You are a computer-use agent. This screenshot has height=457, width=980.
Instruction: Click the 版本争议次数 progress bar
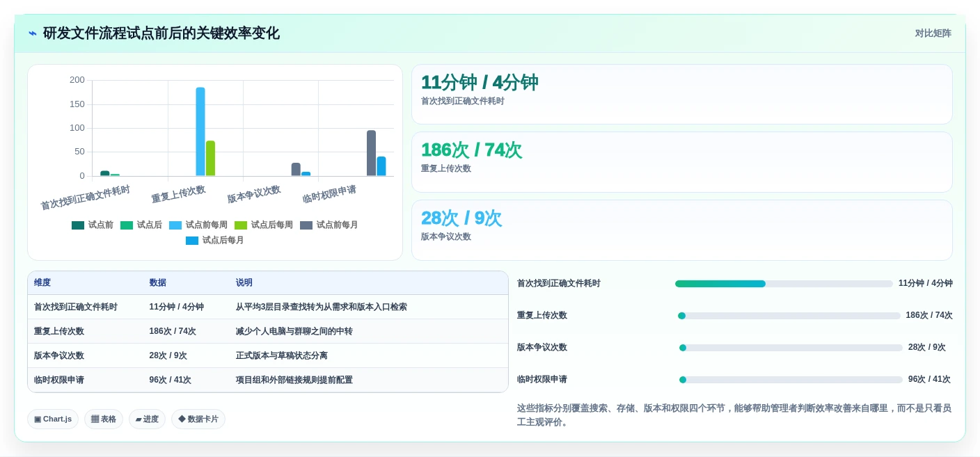point(791,348)
